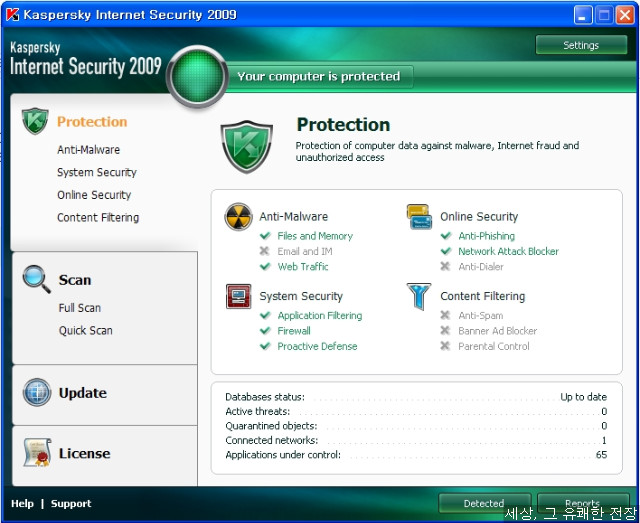Viewport: 640px width, 523px height.
Task: Select System Security in the sidebar
Action: pyautogui.click(x=97, y=172)
